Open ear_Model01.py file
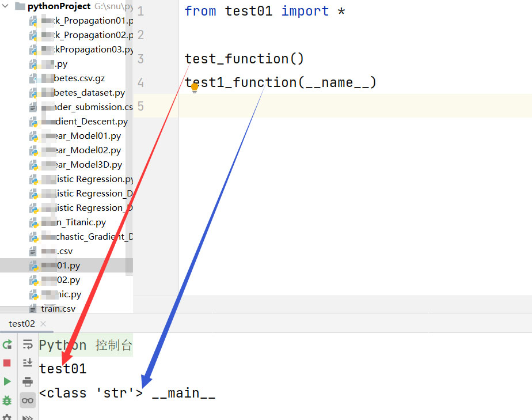Viewport: 532px width, 420px height. pyautogui.click(x=75, y=136)
